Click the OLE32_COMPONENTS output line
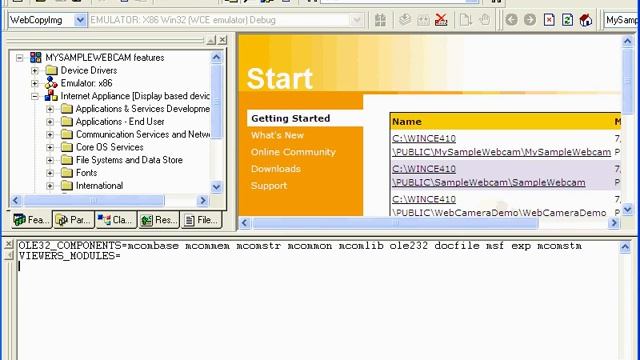Viewport: 640px width, 360px height. [x=300, y=246]
